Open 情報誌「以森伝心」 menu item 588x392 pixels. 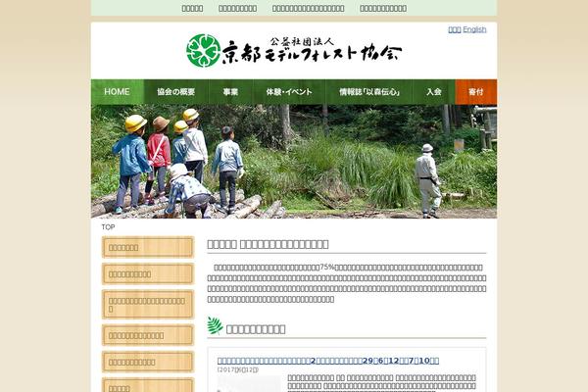[369, 92]
